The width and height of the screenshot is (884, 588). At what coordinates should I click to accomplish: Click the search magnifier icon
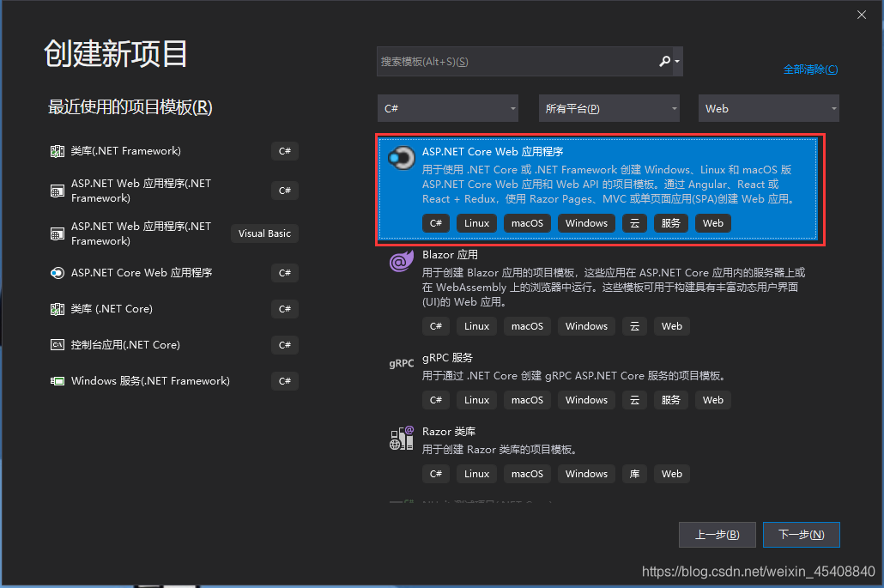(665, 61)
